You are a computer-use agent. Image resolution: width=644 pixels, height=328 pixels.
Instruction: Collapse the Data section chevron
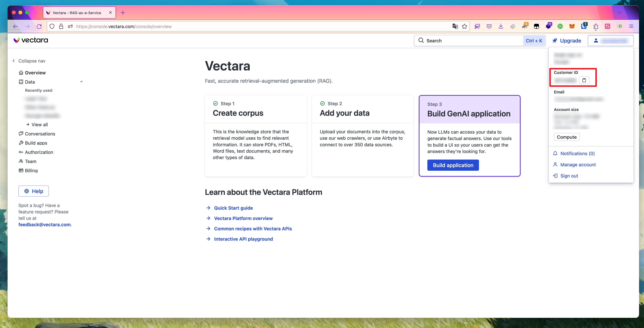81,82
